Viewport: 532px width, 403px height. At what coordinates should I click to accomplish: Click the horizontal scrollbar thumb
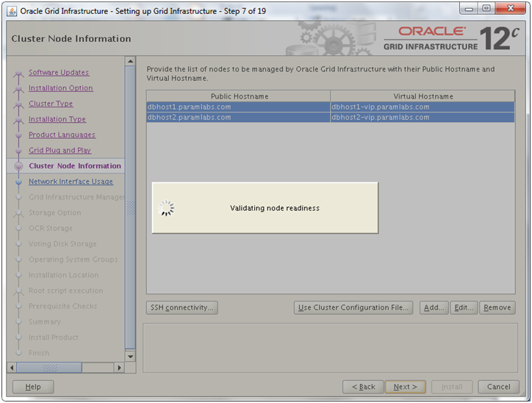(49, 368)
